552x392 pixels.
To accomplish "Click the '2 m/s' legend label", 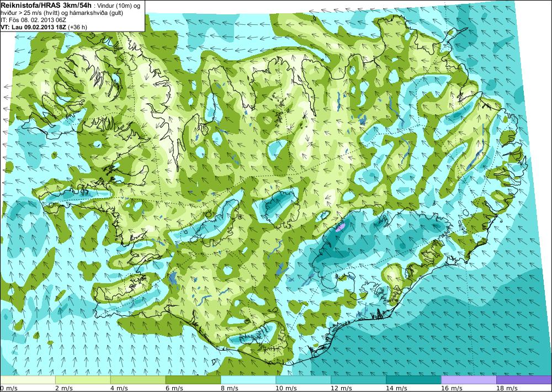I will tap(64, 388).
